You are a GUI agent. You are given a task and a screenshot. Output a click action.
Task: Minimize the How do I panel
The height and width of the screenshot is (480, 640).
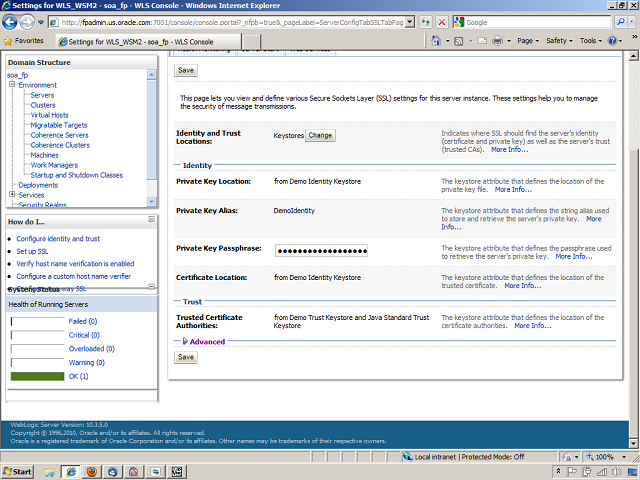[x=151, y=220]
